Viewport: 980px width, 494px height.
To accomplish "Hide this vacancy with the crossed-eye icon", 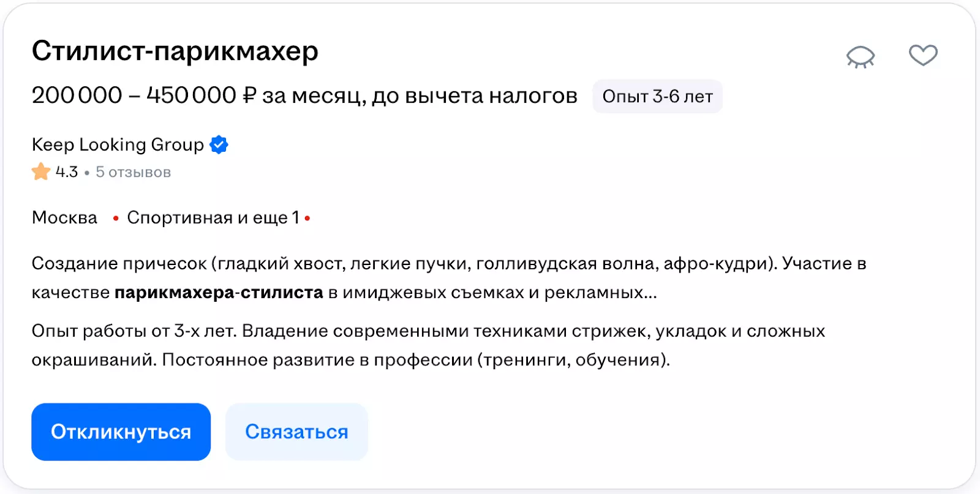I will pyautogui.click(x=861, y=57).
